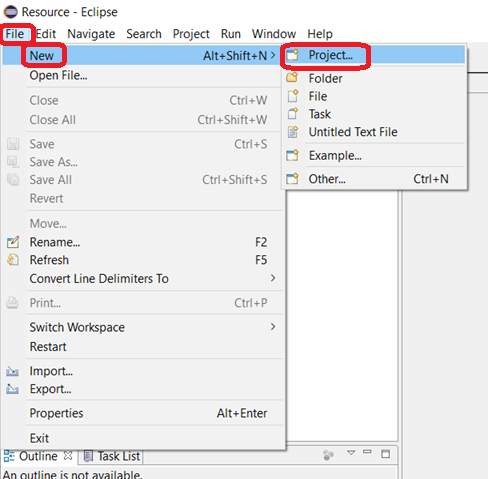
Task: Click the Task List tab icon
Action: pos(88,456)
